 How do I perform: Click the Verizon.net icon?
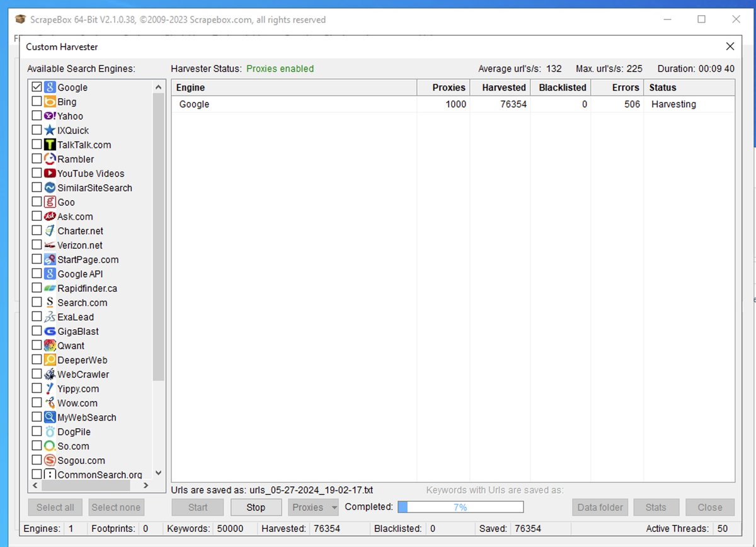click(50, 245)
